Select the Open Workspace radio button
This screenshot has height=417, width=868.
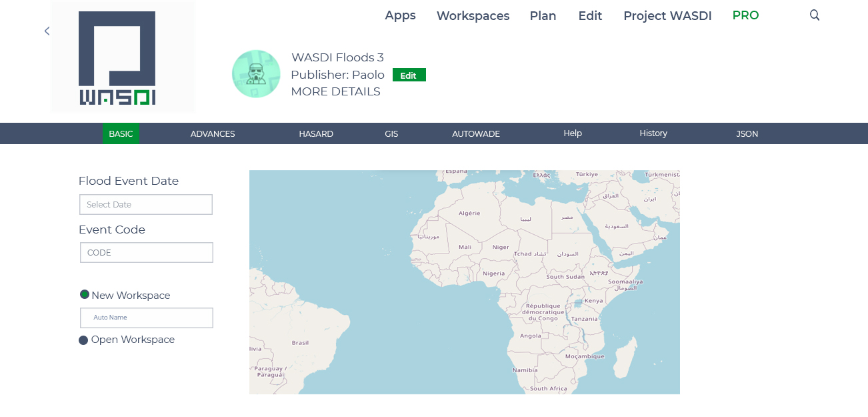click(x=83, y=340)
